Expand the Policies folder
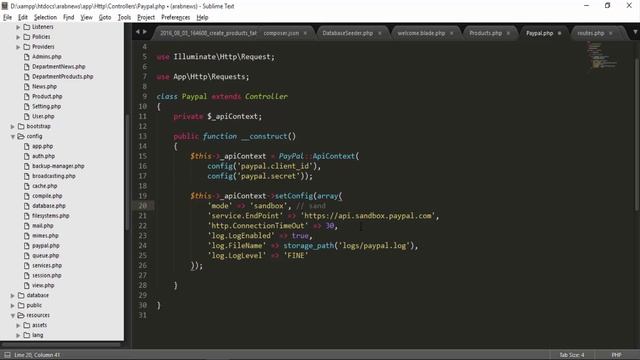The height and width of the screenshot is (360, 640). coord(18,37)
